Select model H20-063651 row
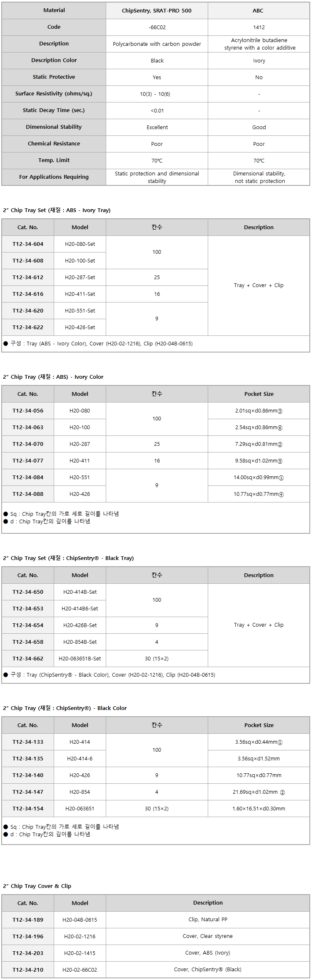311x980 pixels. click(x=156, y=809)
